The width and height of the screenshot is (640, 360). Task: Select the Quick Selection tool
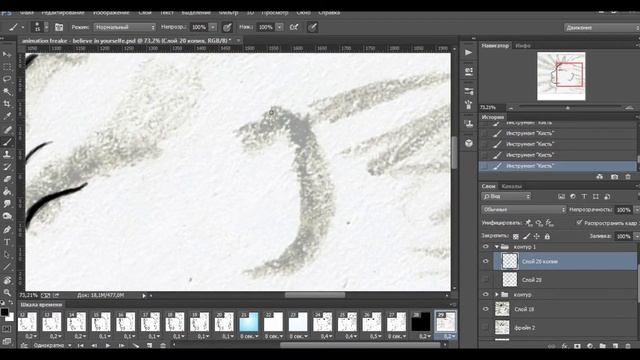pyautogui.click(x=7, y=91)
